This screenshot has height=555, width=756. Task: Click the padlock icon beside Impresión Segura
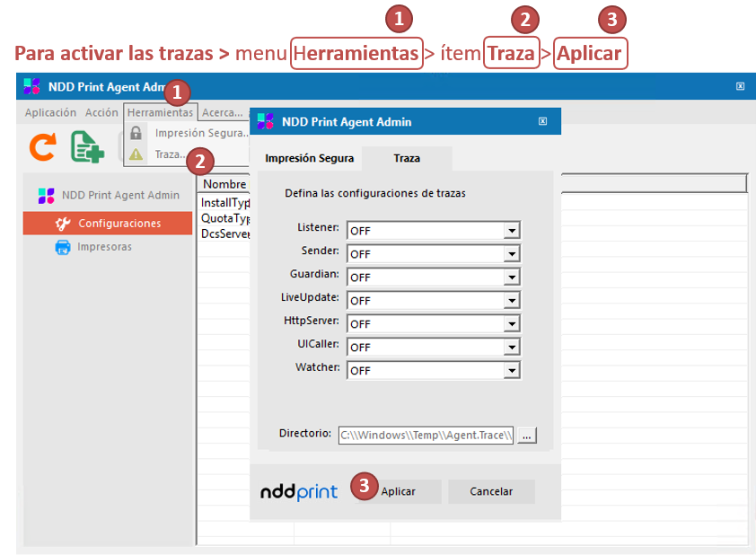[136, 133]
